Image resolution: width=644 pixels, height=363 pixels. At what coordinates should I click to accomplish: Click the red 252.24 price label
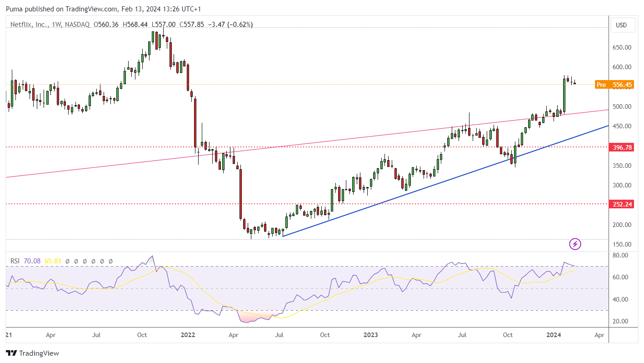621,204
